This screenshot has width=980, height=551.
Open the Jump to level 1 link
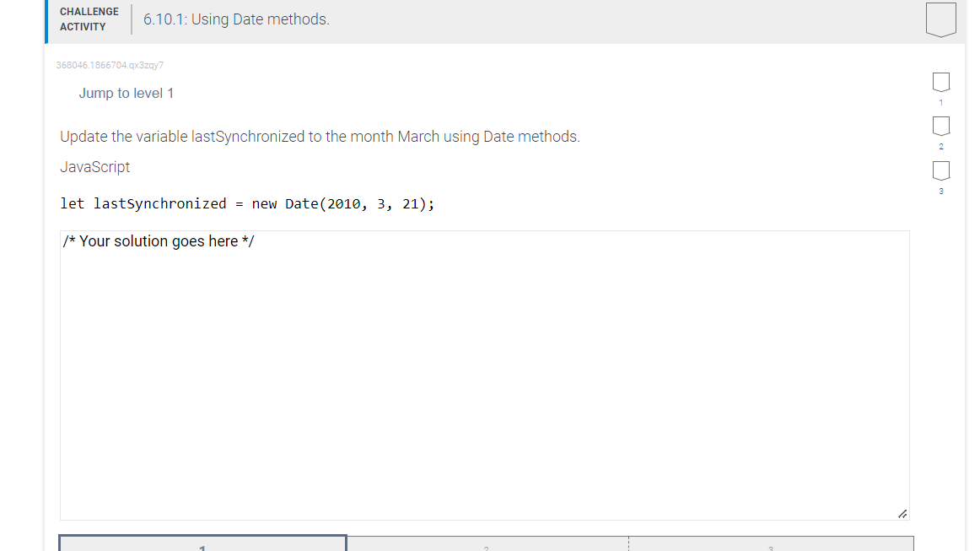click(x=127, y=93)
